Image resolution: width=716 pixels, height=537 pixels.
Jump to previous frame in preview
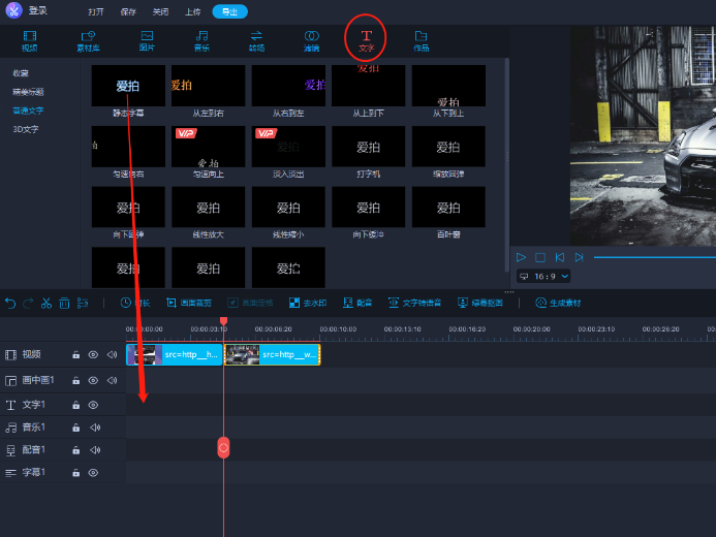pos(560,258)
